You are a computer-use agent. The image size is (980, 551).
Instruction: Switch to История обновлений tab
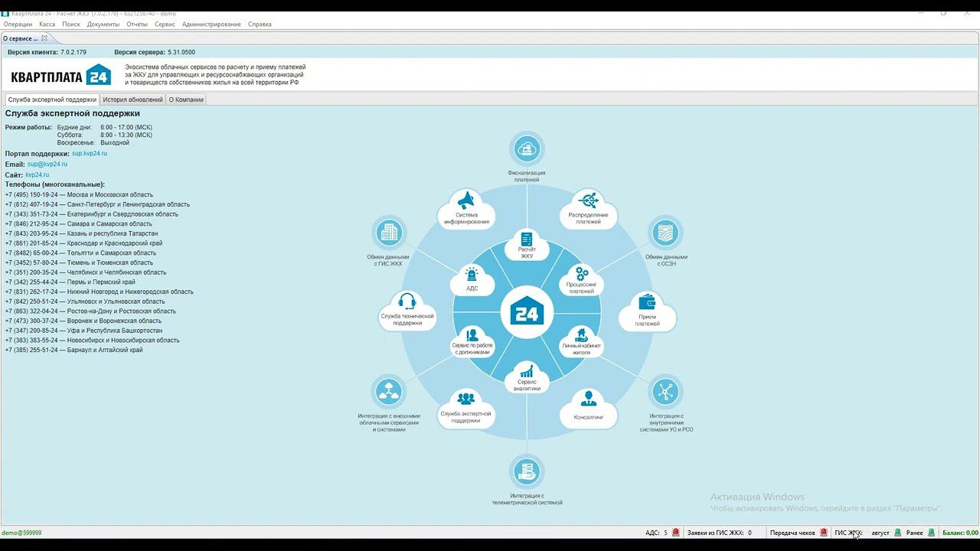point(132,99)
